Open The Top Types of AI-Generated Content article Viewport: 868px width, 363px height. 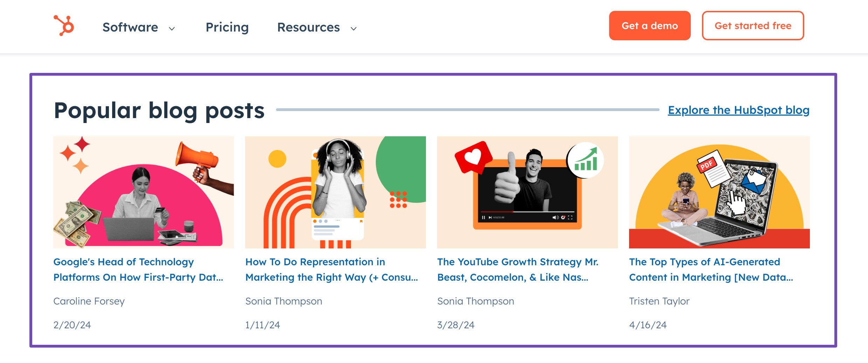pos(711,269)
